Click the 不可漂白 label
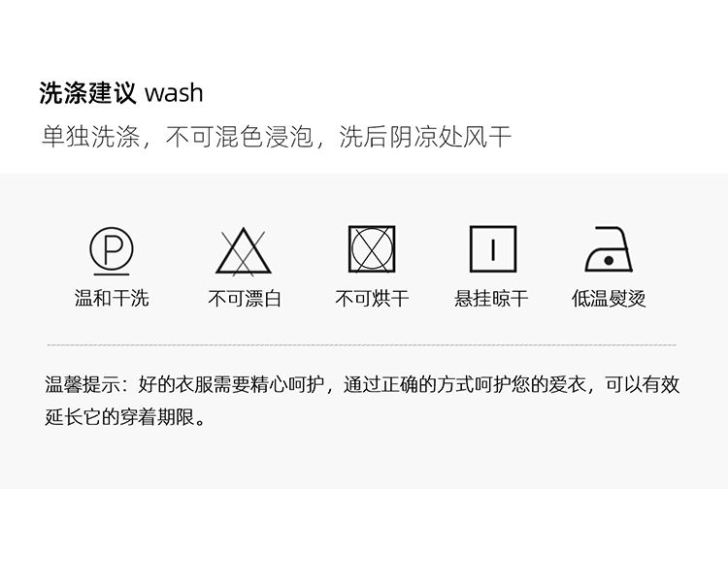728x585 pixels. (x=245, y=298)
